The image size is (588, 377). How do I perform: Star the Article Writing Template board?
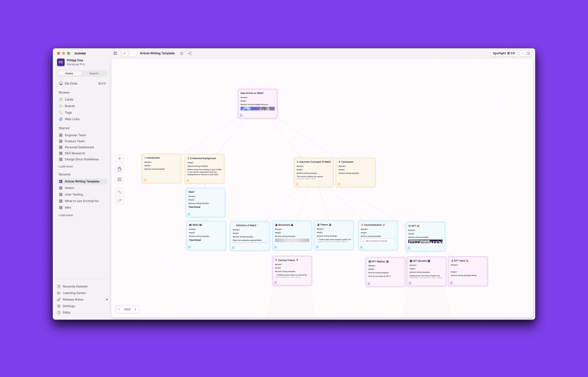[182, 53]
